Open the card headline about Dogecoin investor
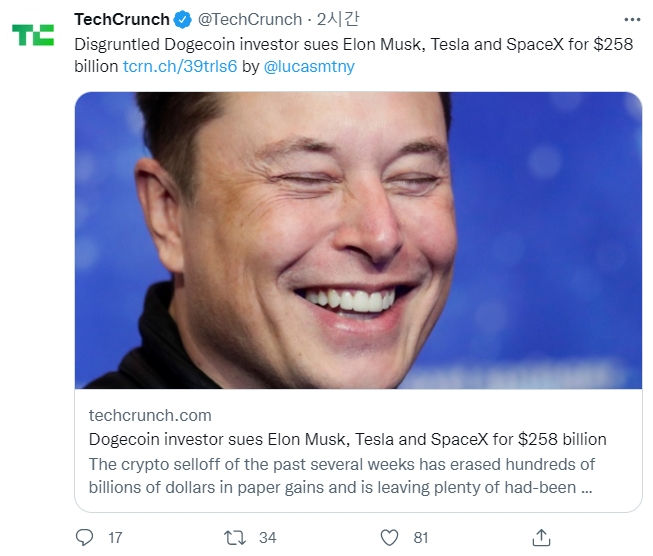The image size is (653, 556). [x=347, y=439]
